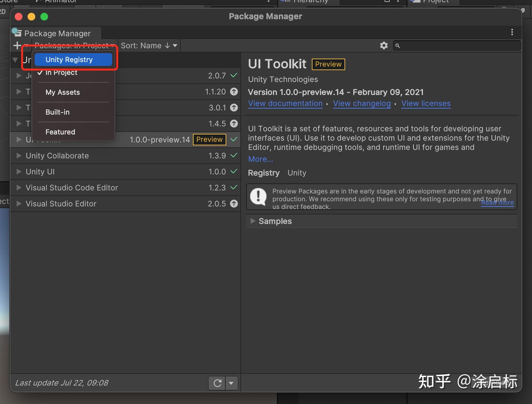Click the update arrow next to version 3.0.1

234,108
